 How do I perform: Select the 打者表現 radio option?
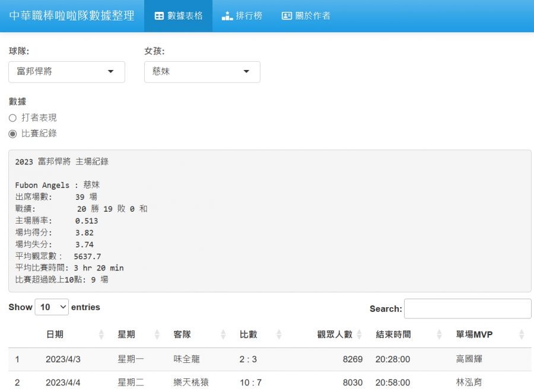(12, 118)
